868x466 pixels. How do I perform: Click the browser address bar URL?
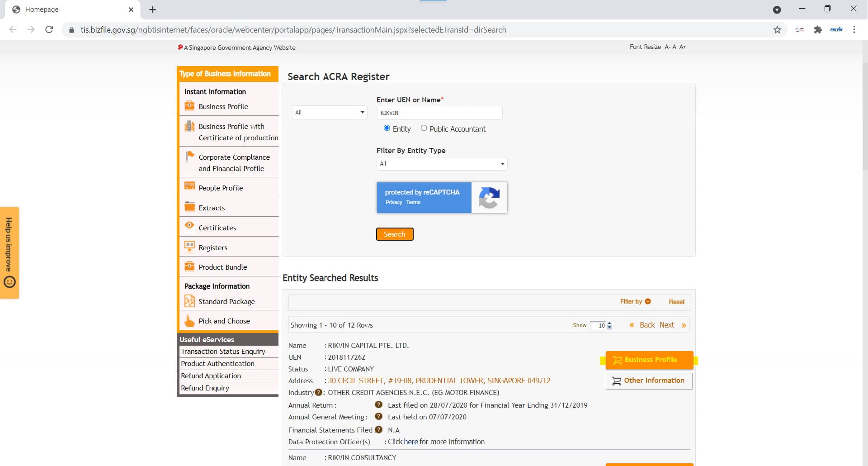(x=293, y=30)
